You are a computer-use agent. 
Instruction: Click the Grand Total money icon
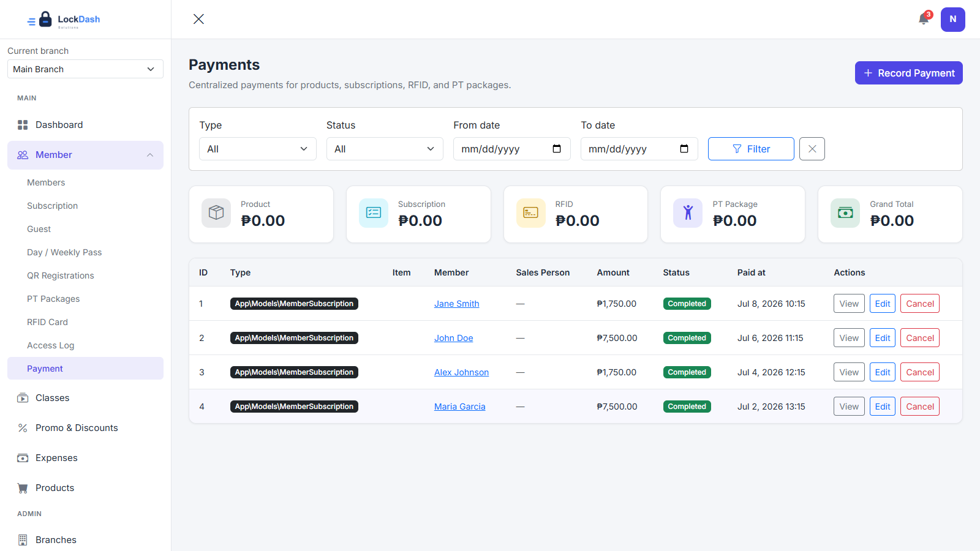pos(845,213)
